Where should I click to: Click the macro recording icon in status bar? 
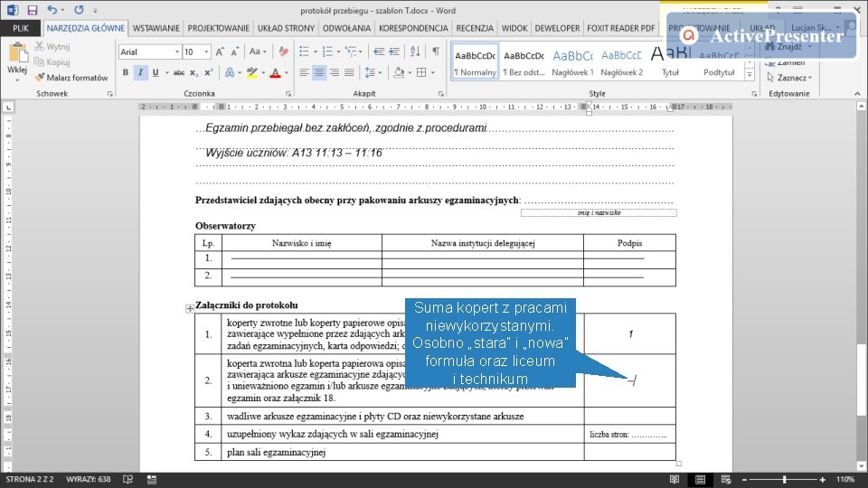pos(152,479)
